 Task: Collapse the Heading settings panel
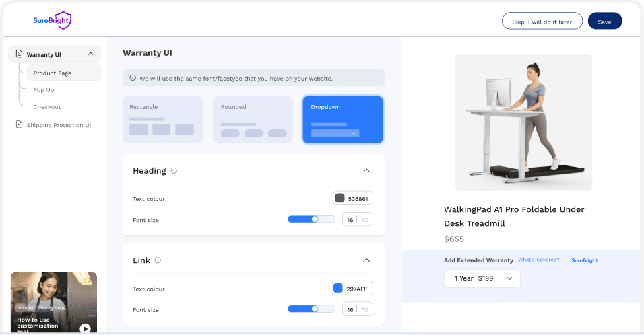[x=366, y=171]
